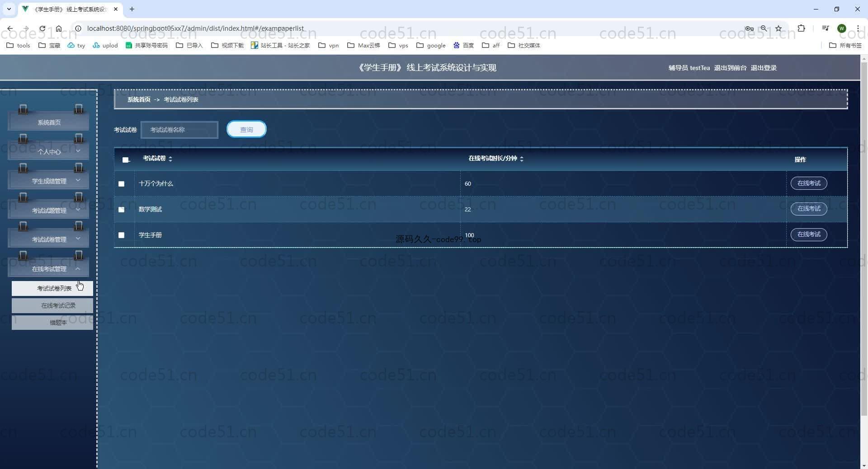This screenshot has height=469, width=868.
Task: View site information icon in address bar
Action: point(78,28)
